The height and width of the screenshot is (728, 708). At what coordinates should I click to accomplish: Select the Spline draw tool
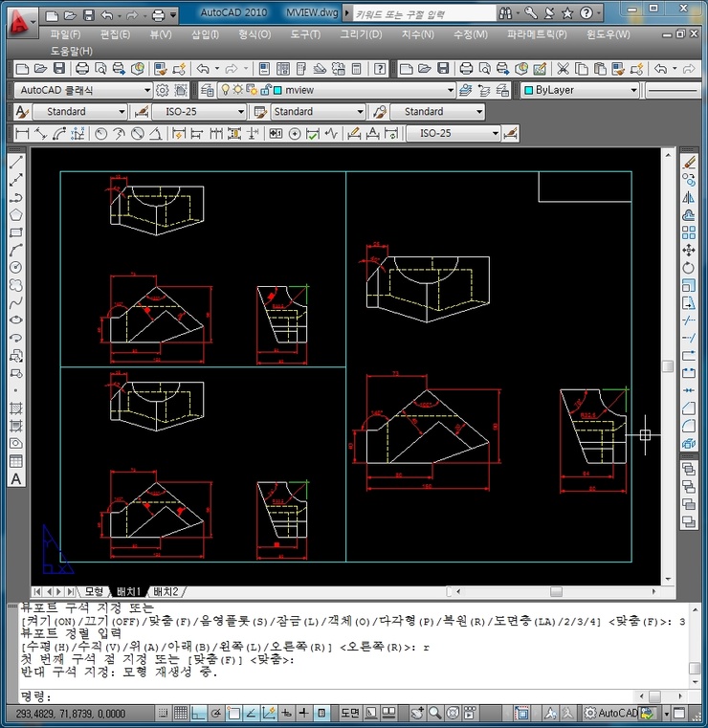(16, 302)
